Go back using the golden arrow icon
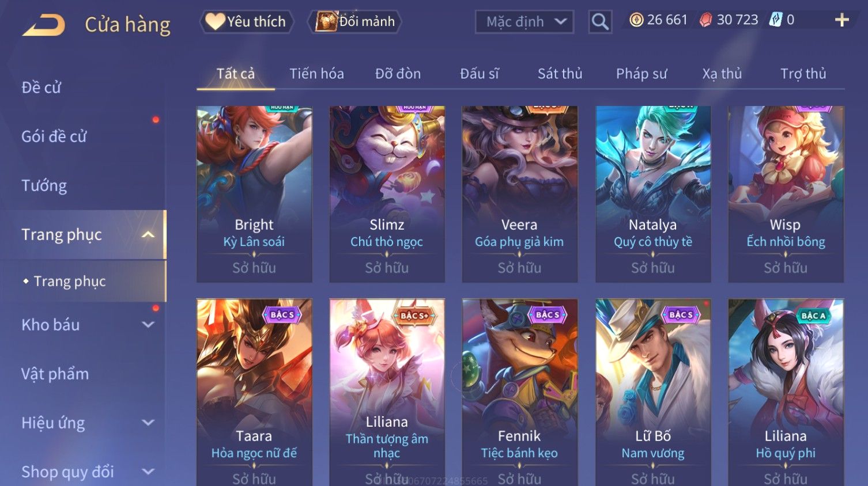The height and width of the screenshot is (486, 868). coord(43,25)
